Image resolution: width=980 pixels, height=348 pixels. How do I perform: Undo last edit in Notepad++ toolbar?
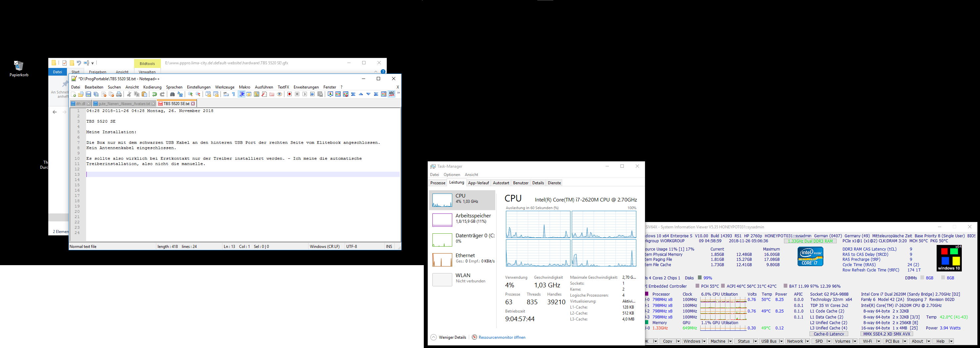tap(155, 94)
